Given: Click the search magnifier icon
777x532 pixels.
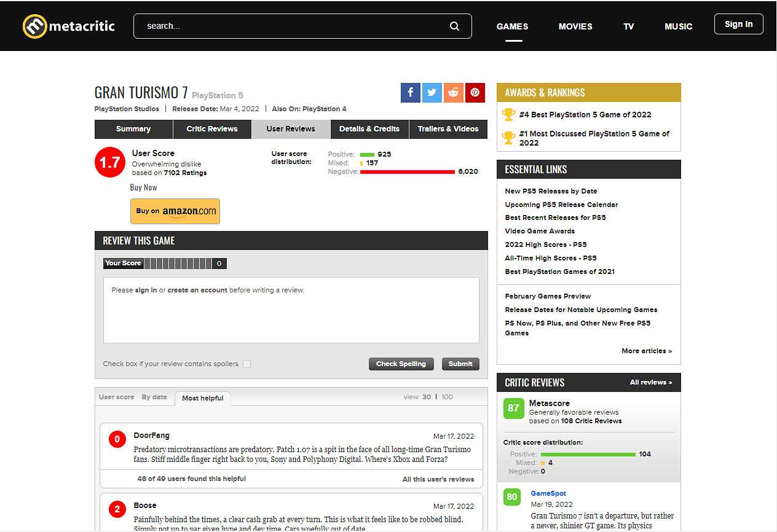Looking at the screenshot, I should coord(454,26).
